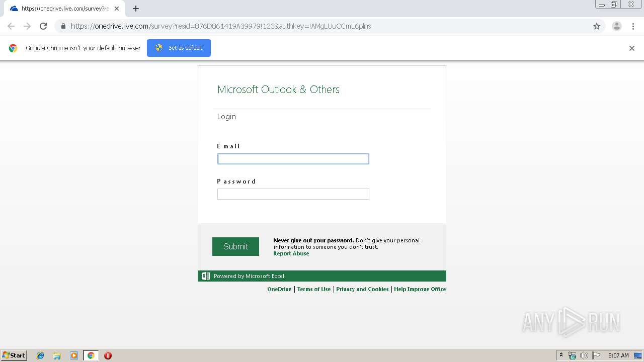Image resolution: width=644 pixels, height=362 pixels.
Task: Switch to Chrome in the taskbar
Action: tap(91, 355)
